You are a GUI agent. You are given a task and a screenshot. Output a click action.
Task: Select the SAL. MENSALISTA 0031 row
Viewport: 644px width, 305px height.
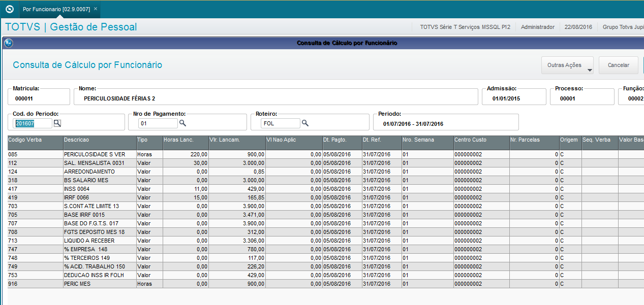coord(325,163)
